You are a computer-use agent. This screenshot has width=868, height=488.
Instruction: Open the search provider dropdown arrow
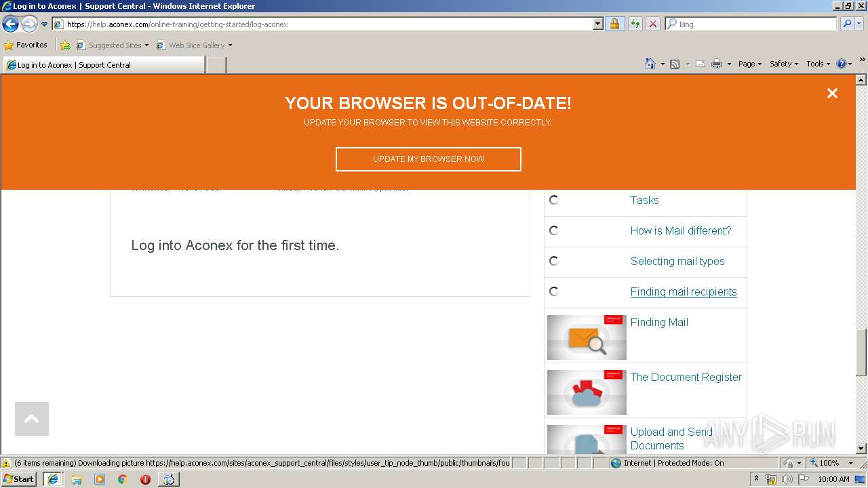pyautogui.click(x=859, y=24)
